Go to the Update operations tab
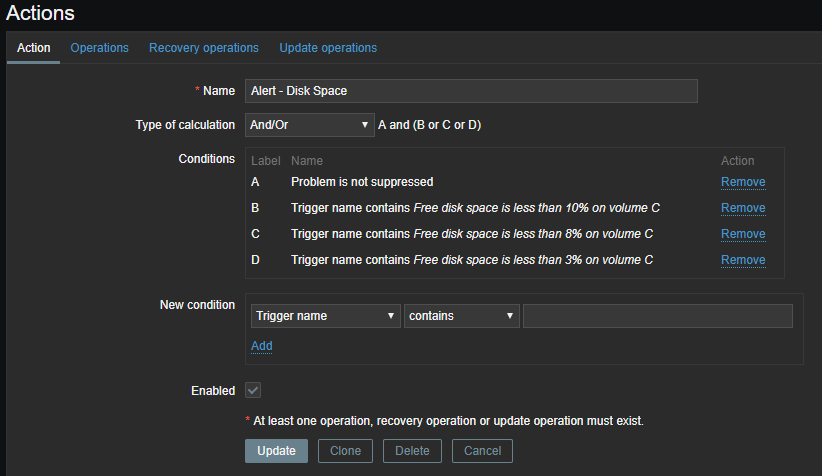822x476 pixels. pyautogui.click(x=328, y=48)
